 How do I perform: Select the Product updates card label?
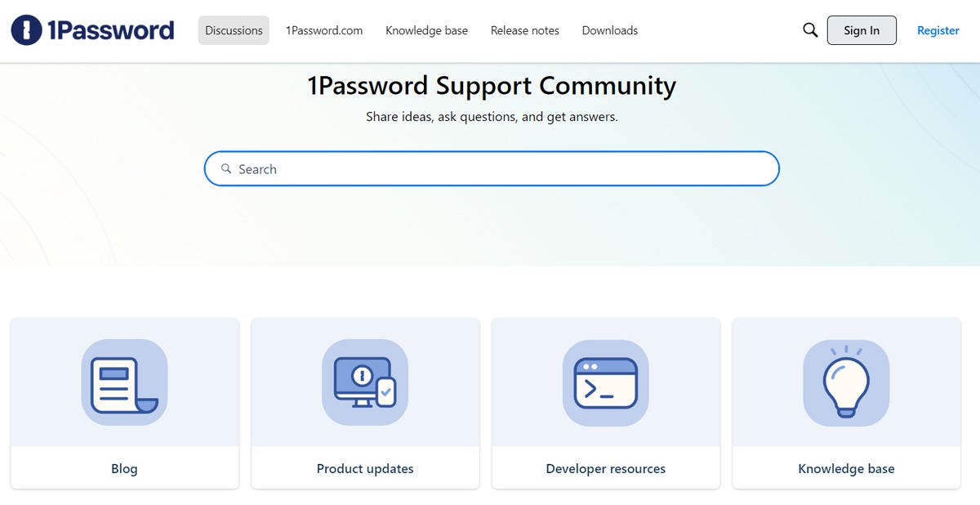coord(365,469)
